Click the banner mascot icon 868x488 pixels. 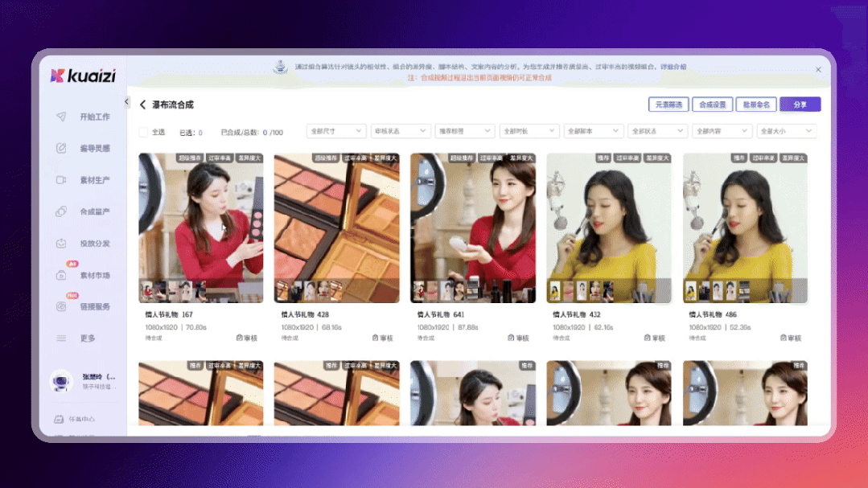[x=281, y=68]
